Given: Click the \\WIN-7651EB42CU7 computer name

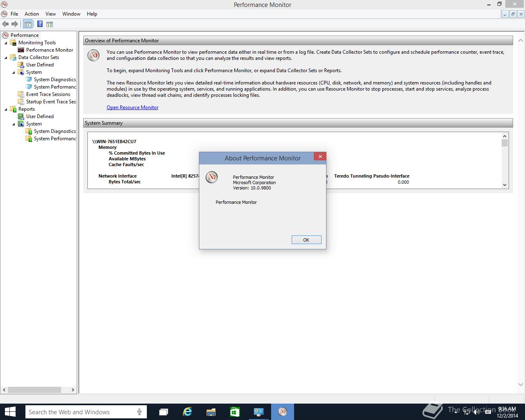Looking at the screenshot, I should tap(114, 142).
